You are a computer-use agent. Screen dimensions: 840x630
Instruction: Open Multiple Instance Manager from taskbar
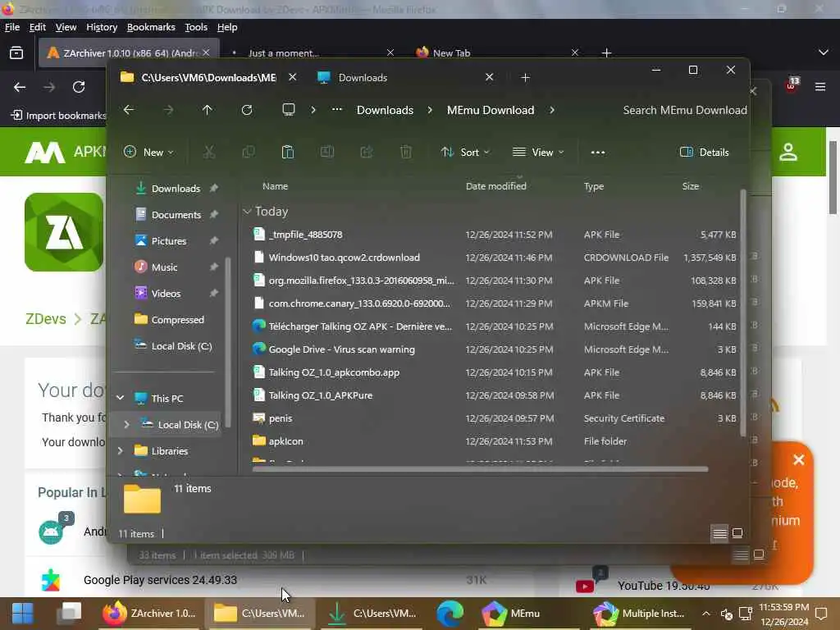click(638, 614)
